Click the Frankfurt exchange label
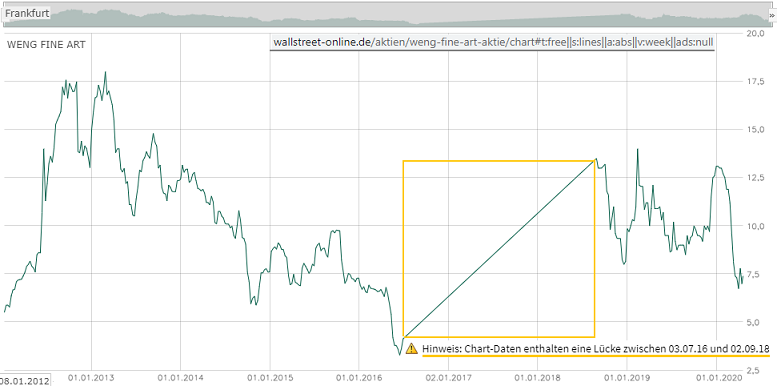Viewport: 777px width, 386px height. pyautogui.click(x=27, y=13)
